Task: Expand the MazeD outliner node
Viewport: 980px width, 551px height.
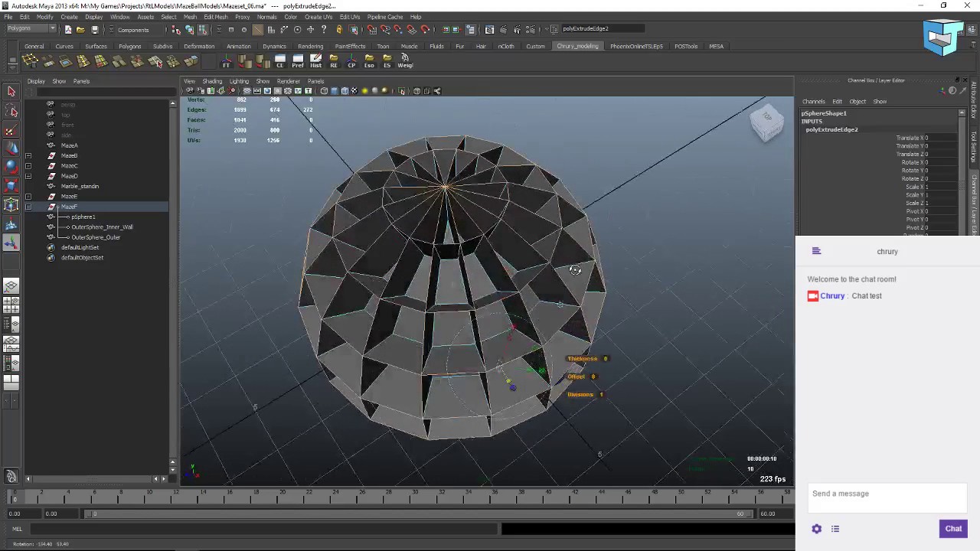Action: pos(28,176)
